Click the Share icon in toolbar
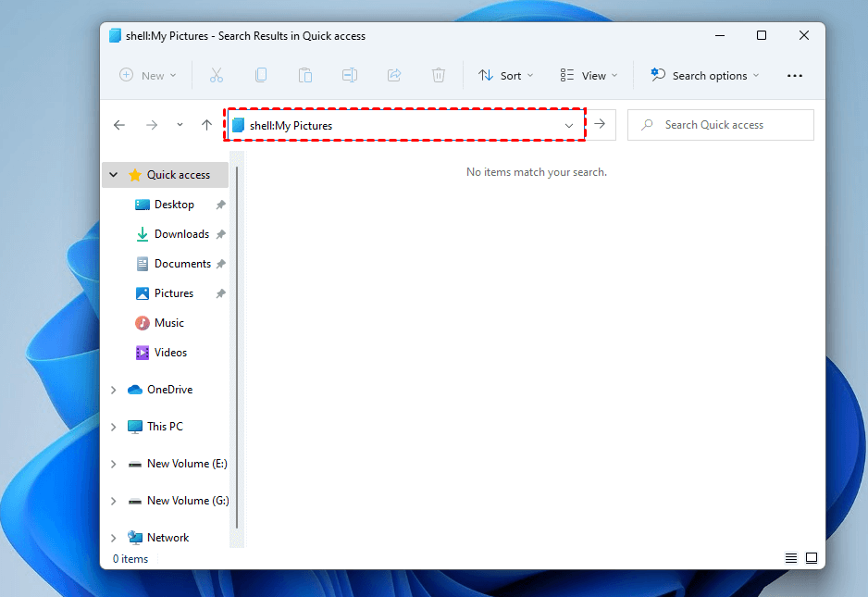 [x=394, y=75]
